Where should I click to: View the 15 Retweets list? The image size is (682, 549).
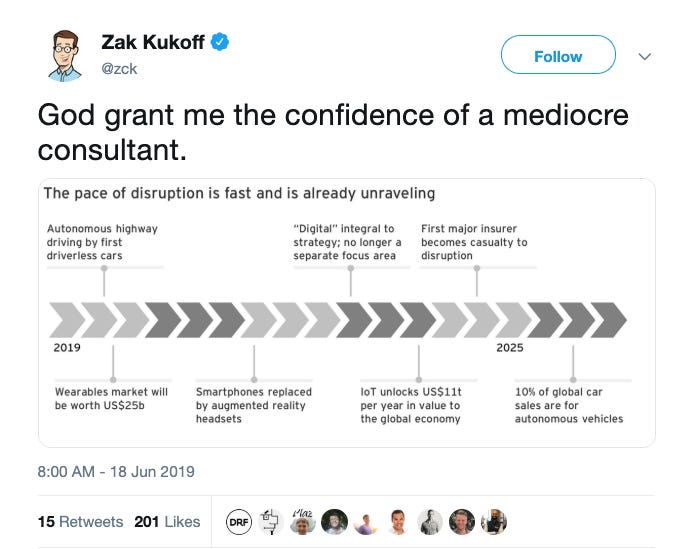[x=80, y=522]
